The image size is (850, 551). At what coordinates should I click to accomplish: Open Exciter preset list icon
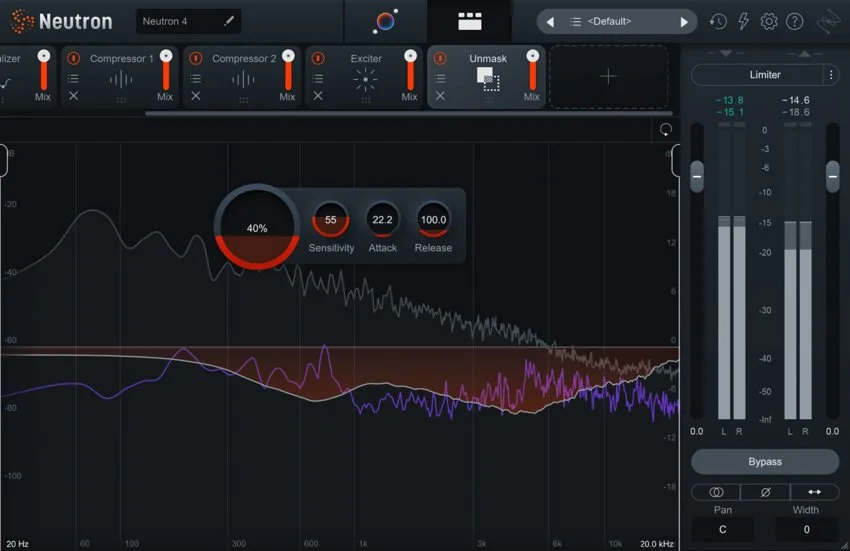318,79
